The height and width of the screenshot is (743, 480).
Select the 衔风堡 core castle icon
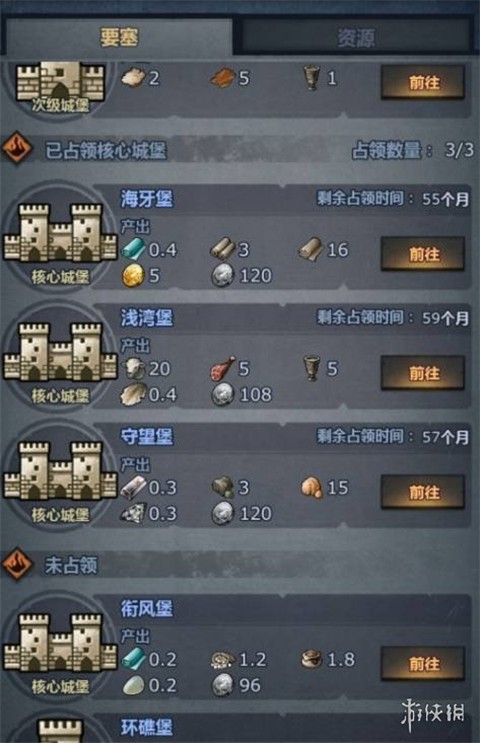click(60, 643)
